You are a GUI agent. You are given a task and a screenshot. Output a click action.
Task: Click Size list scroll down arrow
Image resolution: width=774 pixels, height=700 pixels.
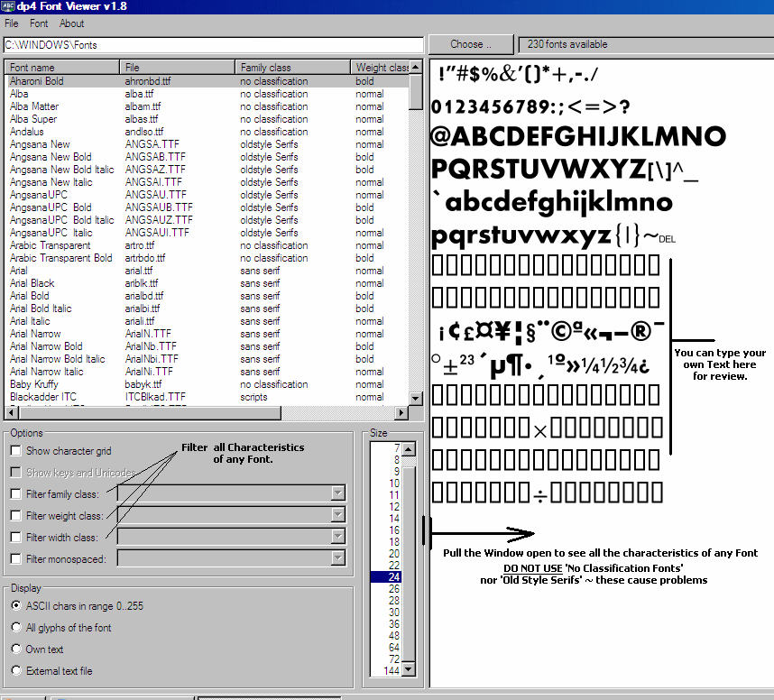point(409,669)
